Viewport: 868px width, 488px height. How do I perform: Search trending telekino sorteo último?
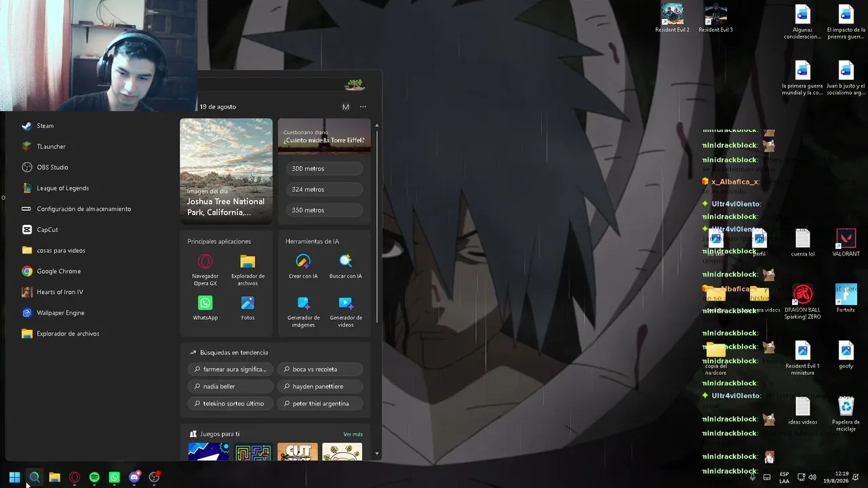click(231, 403)
